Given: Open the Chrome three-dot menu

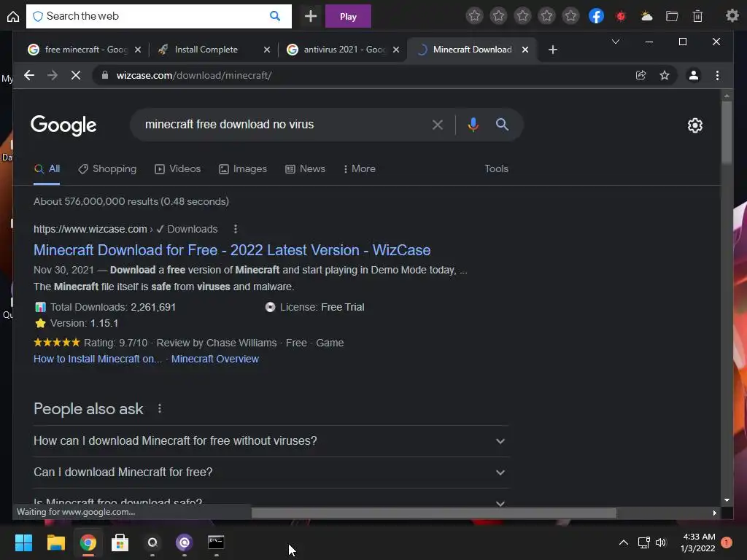Looking at the screenshot, I should pyautogui.click(x=717, y=75).
